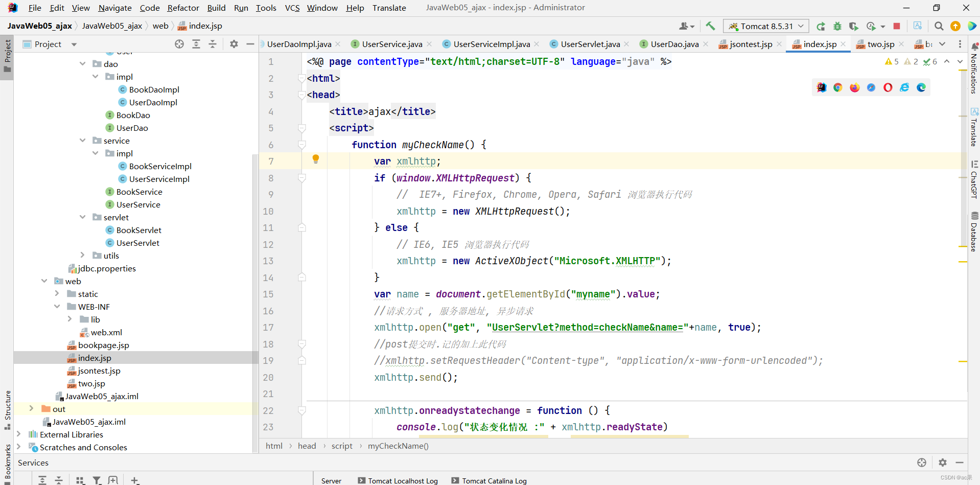Screen dimensions: 980x485
Task: Run with profiler clock icon
Action: coord(871,26)
